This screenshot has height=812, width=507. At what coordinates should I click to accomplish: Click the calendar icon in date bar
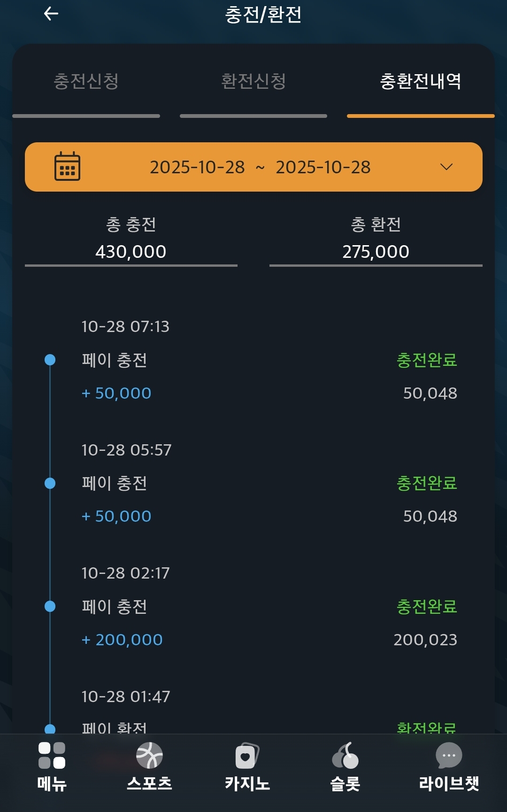pyautogui.click(x=67, y=166)
